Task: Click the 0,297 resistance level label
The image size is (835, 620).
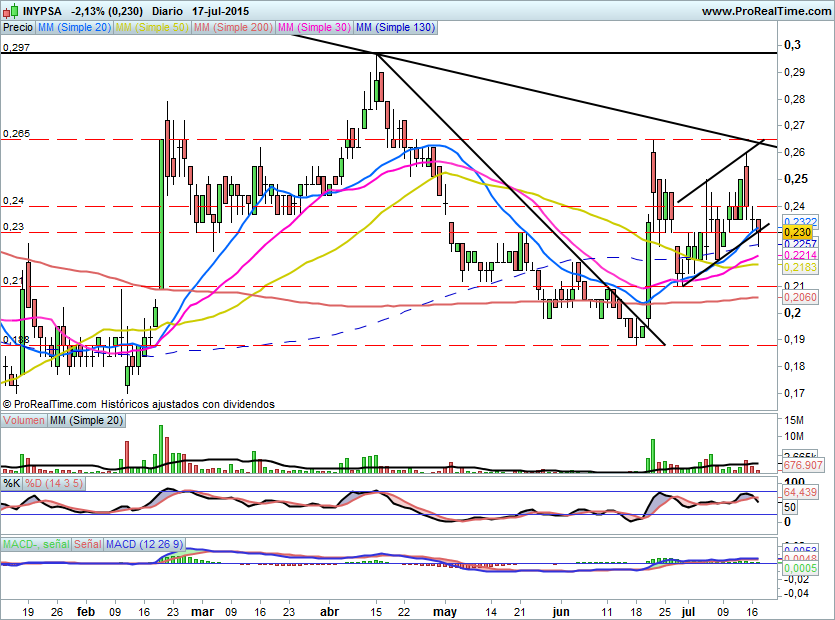Action: pos(16,47)
